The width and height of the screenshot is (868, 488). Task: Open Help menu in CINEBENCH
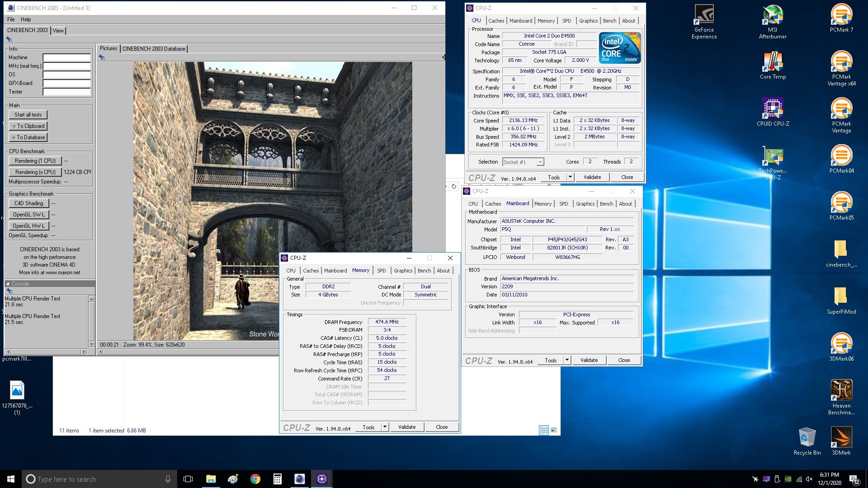pyautogui.click(x=26, y=19)
